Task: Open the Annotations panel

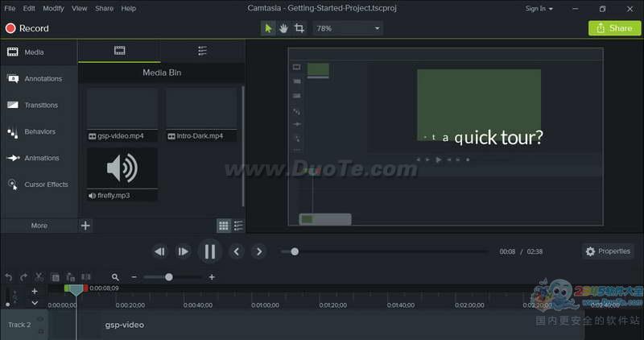Action: pos(39,78)
